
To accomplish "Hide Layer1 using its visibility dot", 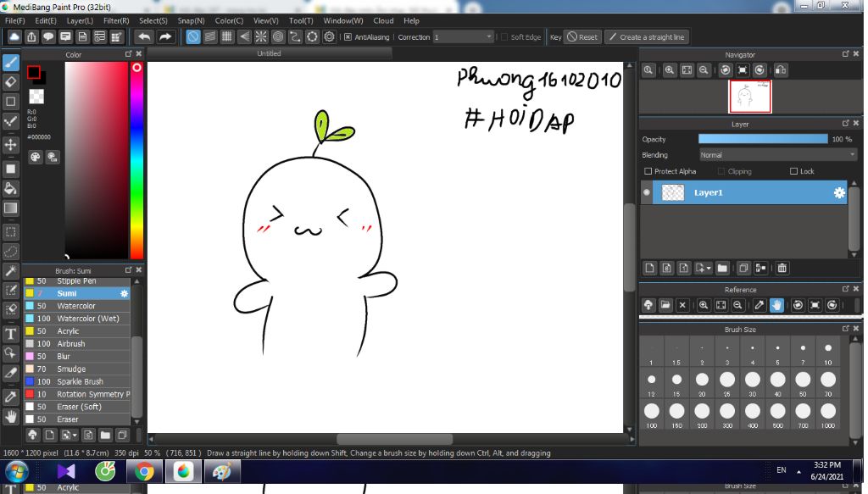I will (x=648, y=193).
